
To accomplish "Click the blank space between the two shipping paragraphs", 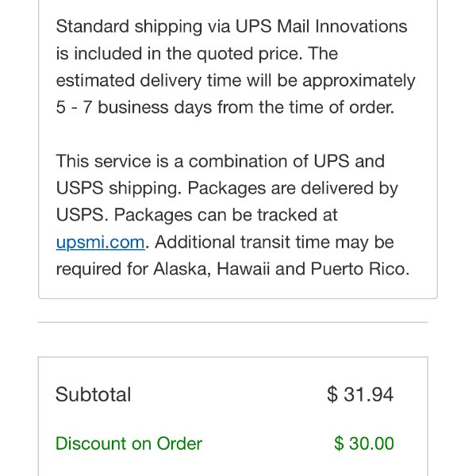I will pyautogui.click(x=238, y=134).
